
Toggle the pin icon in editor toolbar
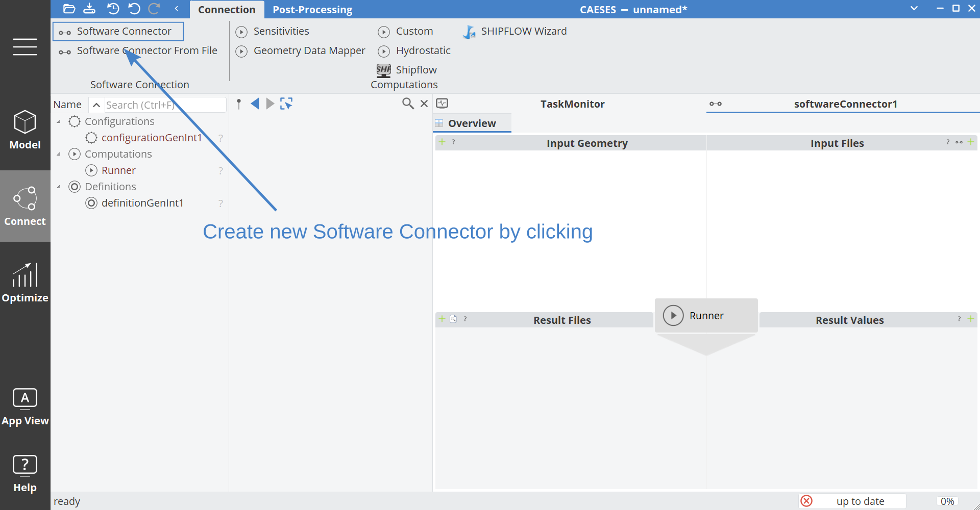point(239,104)
